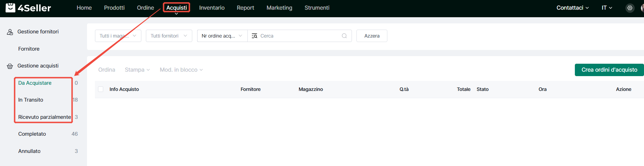Click the Info Acquisto column header
This screenshot has height=166, width=644.
pyautogui.click(x=124, y=89)
